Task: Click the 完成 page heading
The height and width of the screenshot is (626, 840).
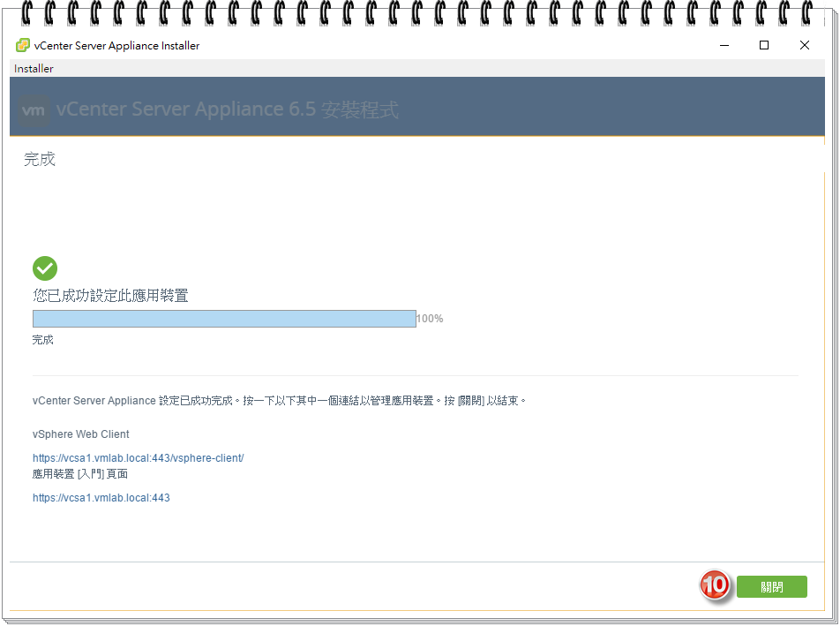Action: coord(40,159)
